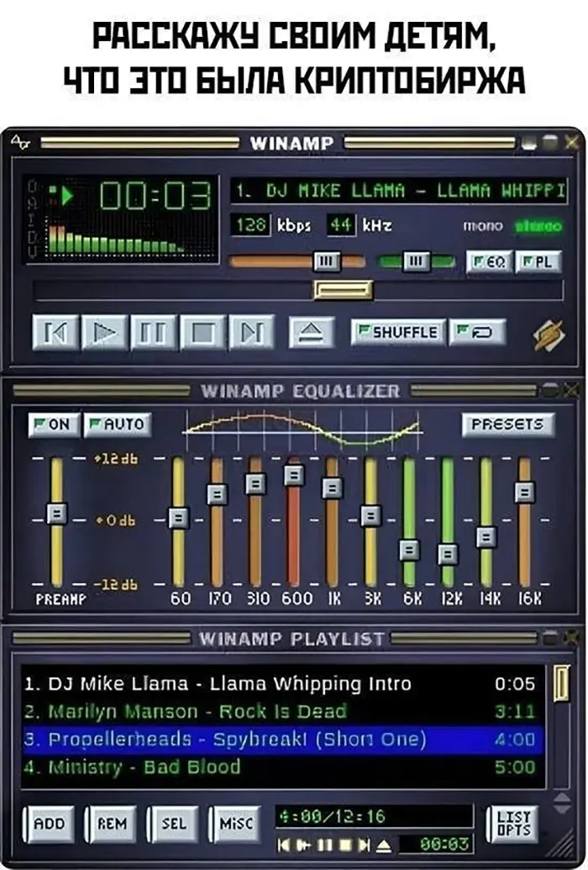Stop playback using the Stop button
The height and width of the screenshot is (870, 588).
(x=202, y=333)
